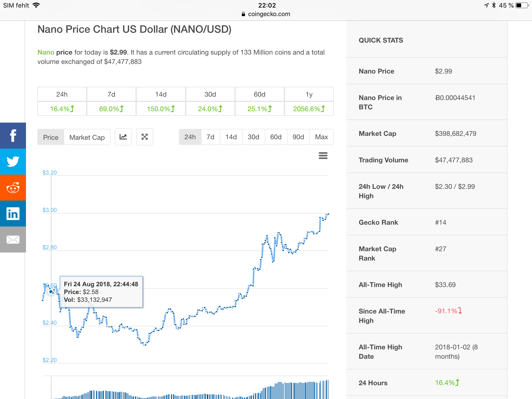The image size is (532, 399).
Task: Open the chart hamburger menu
Action: [323, 156]
